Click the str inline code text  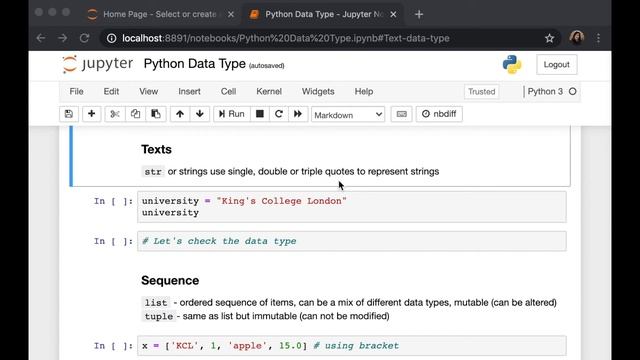tap(153, 172)
